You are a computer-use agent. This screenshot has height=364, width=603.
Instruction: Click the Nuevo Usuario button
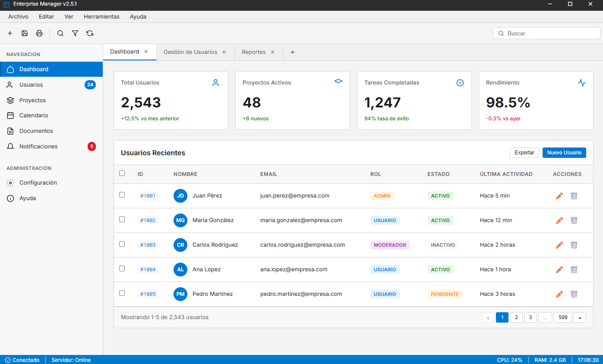[564, 153]
